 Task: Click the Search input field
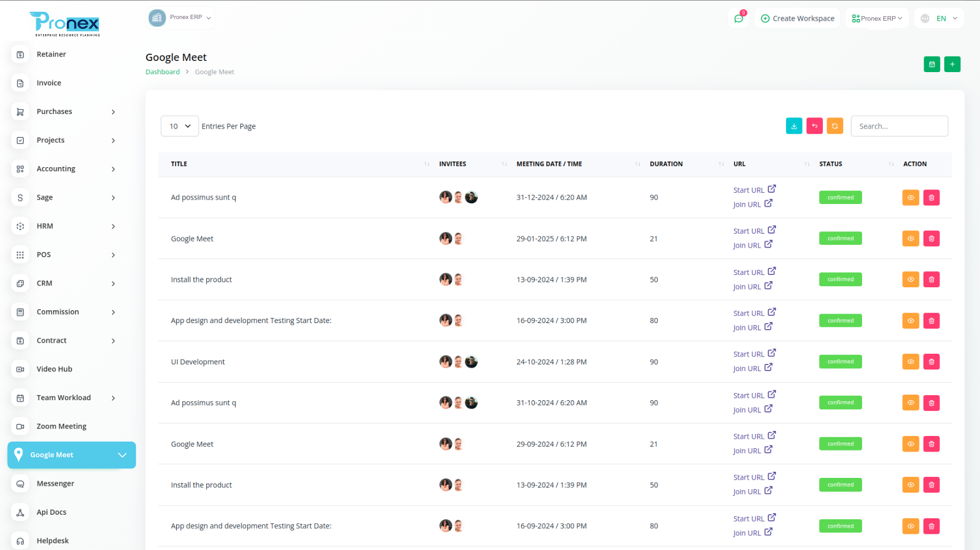click(899, 126)
